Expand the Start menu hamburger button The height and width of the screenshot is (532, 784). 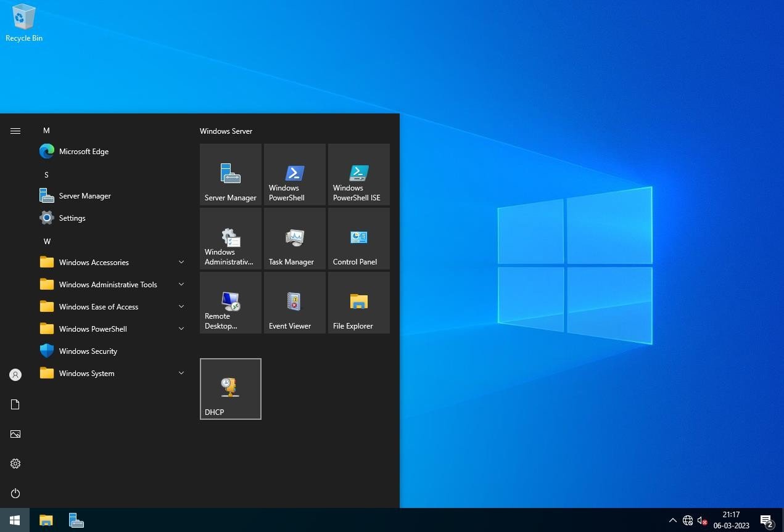[15, 131]
